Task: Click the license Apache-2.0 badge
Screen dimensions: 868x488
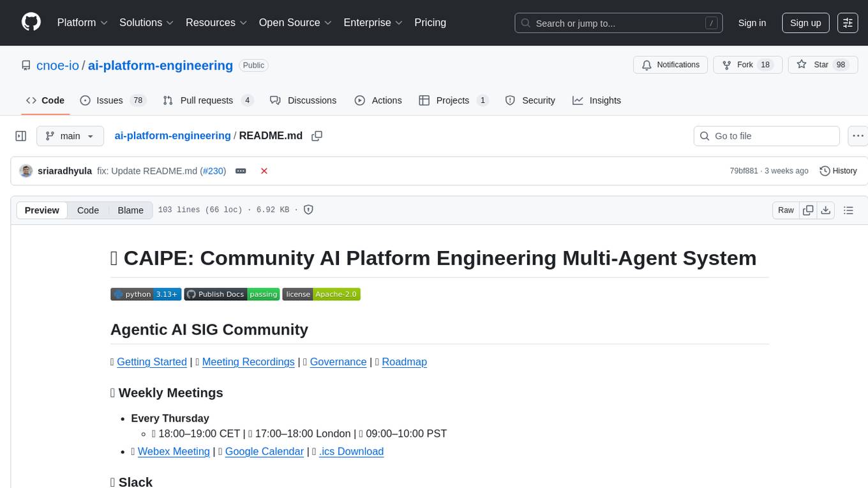Action: (322, 294)
